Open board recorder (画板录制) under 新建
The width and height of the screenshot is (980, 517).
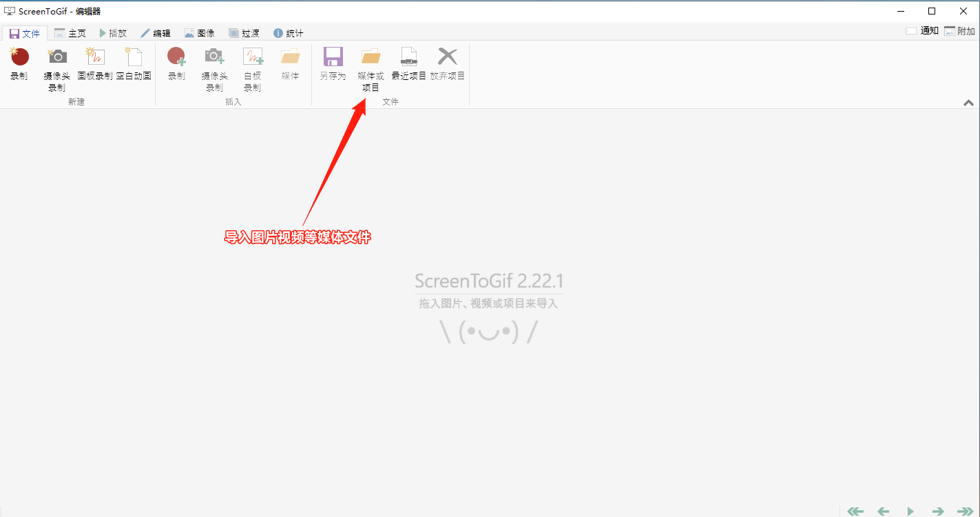pyautogui.click(x=95, y=64)
